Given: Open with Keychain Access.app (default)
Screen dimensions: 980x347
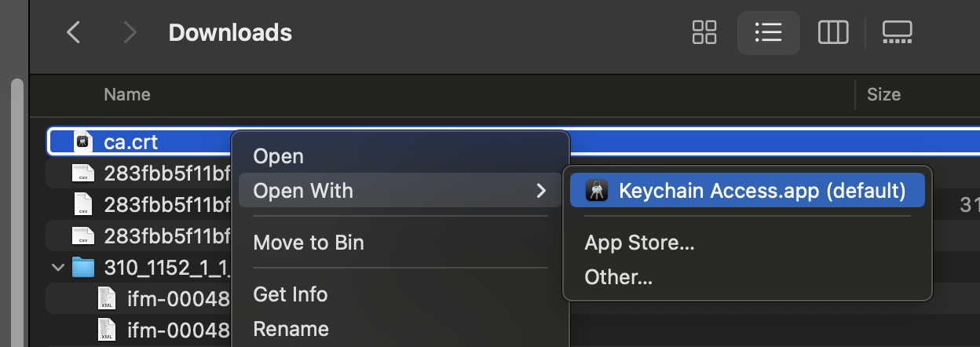Looking at the screenshot, I should tap(762, 191).
